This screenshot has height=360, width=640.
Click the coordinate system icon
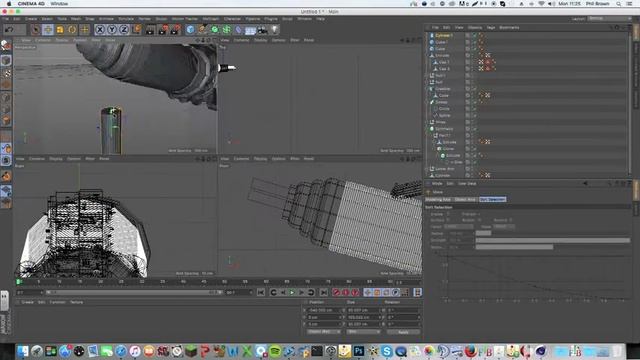click(137, 29)
